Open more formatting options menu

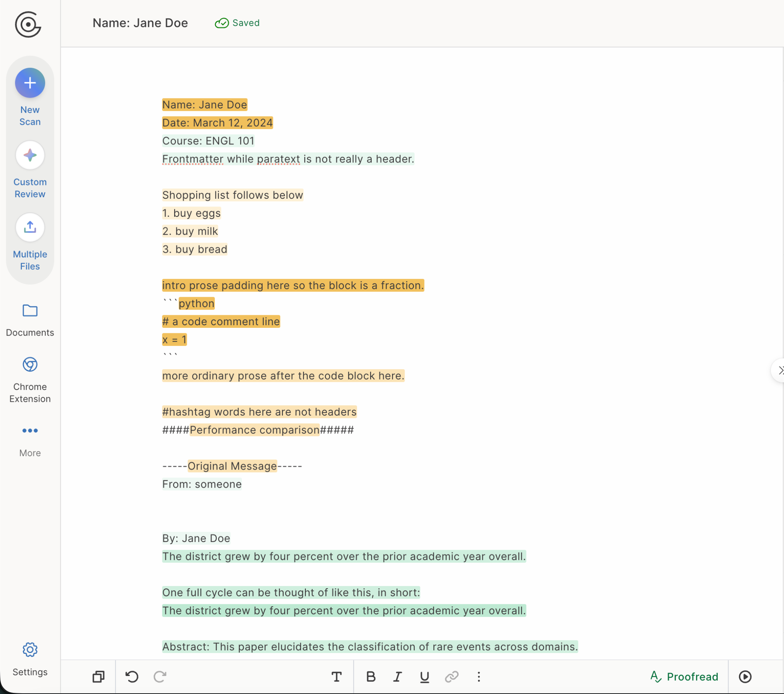point(479,677)
